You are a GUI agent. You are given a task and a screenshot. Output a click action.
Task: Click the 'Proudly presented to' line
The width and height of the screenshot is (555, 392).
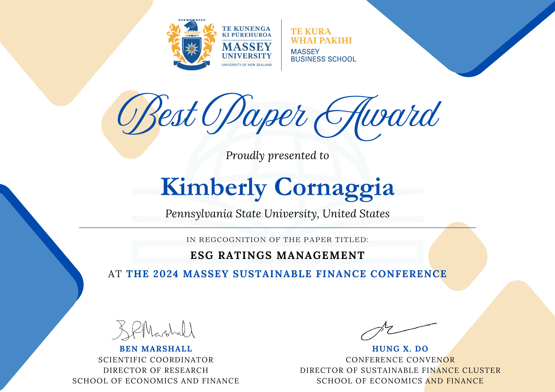click(277, 156)
